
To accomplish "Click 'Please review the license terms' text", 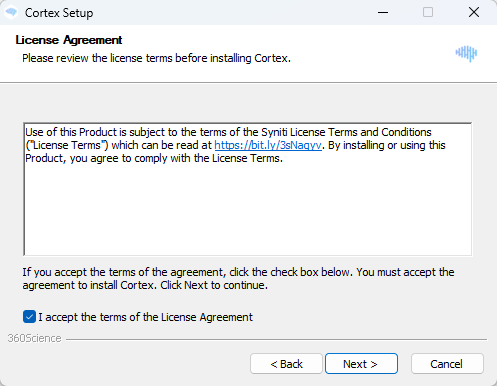I will 156,58.
